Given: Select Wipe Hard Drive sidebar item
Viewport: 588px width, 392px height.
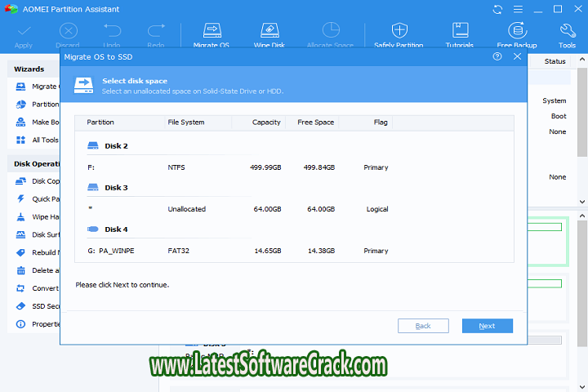Looking at the screenshot, I should point(37,216).
